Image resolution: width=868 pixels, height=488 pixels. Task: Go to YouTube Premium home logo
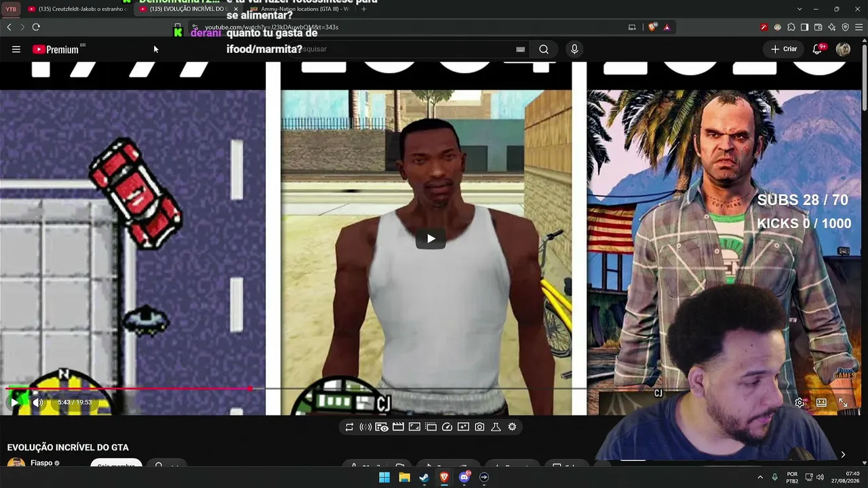pyautogui.click(x=56, y=49)
